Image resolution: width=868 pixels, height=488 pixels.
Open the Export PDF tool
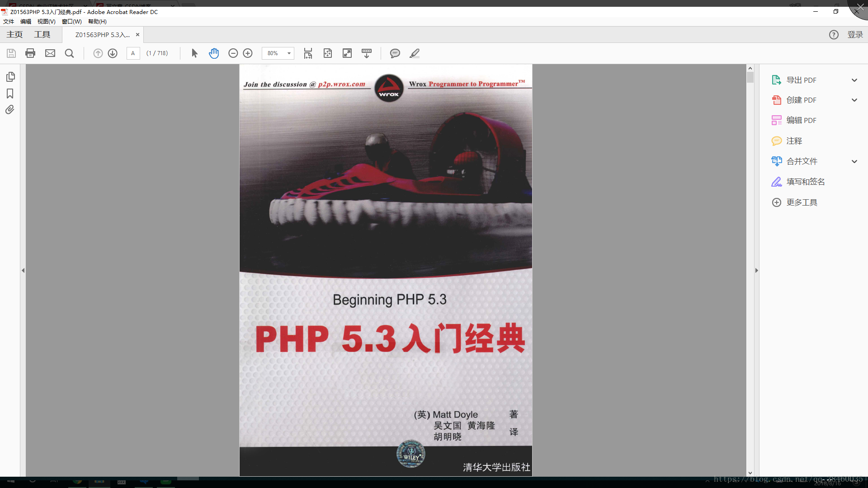(x=801, y=80)
